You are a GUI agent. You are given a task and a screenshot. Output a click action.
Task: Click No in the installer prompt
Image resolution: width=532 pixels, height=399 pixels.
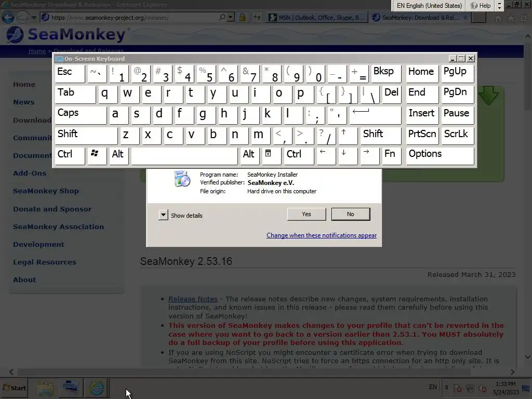pos(351,214)
